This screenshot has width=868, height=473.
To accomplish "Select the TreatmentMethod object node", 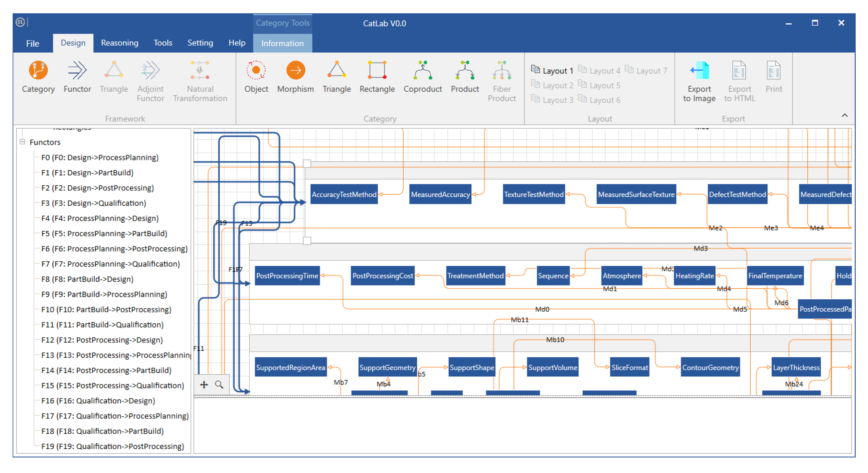I will click(x=475, y=276).
